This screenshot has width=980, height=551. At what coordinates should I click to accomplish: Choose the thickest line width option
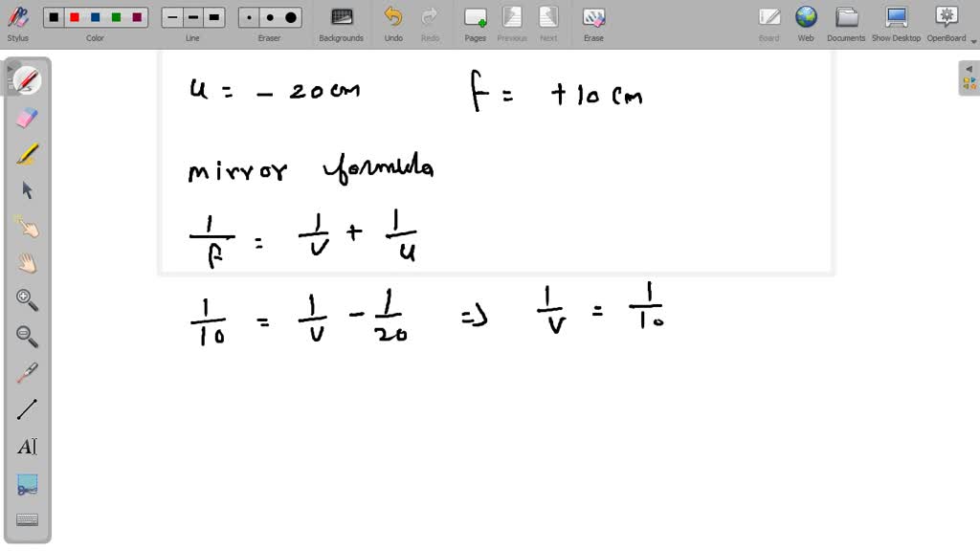(213, 17)
